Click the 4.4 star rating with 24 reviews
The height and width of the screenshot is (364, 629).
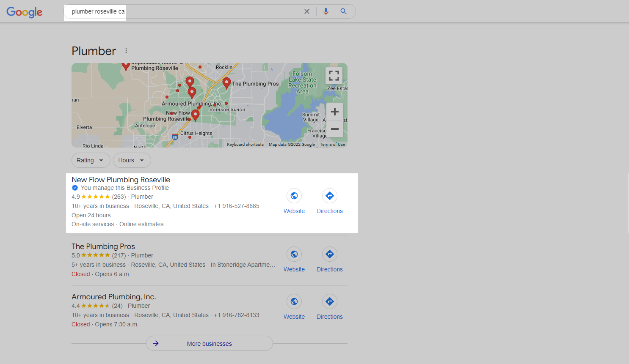[97, 306]
